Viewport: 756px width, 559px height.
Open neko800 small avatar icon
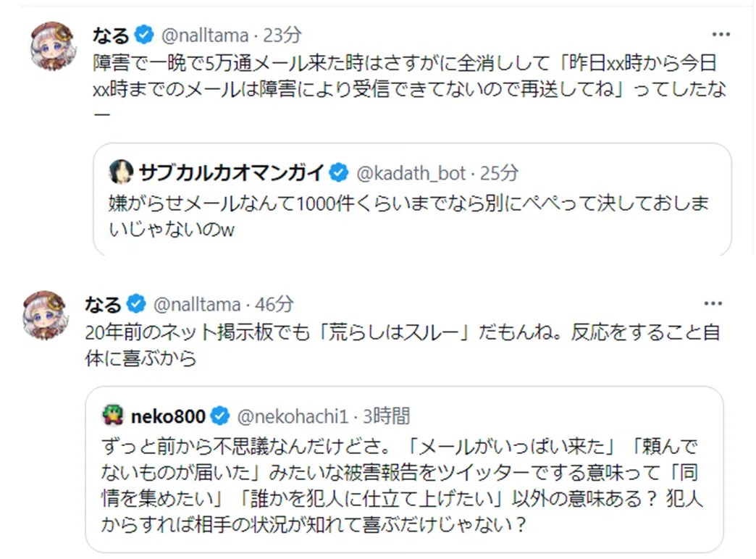click(x=113, y=416)
